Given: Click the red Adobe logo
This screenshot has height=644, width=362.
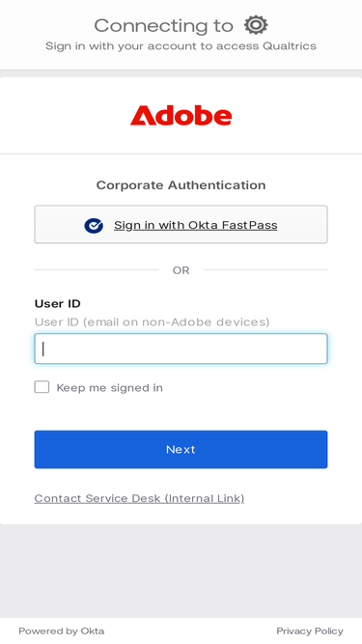Looking at the screenshot, I should (x=181, y=116).
